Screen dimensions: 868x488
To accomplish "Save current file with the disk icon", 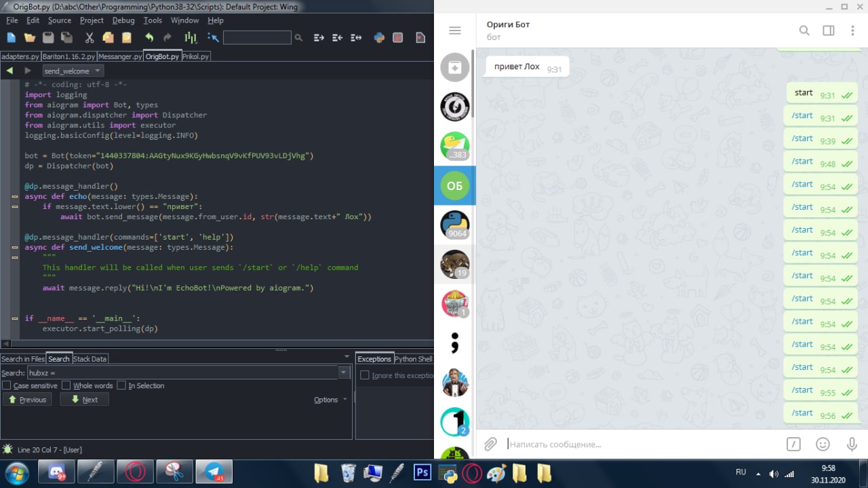I will tap(48, 38).
